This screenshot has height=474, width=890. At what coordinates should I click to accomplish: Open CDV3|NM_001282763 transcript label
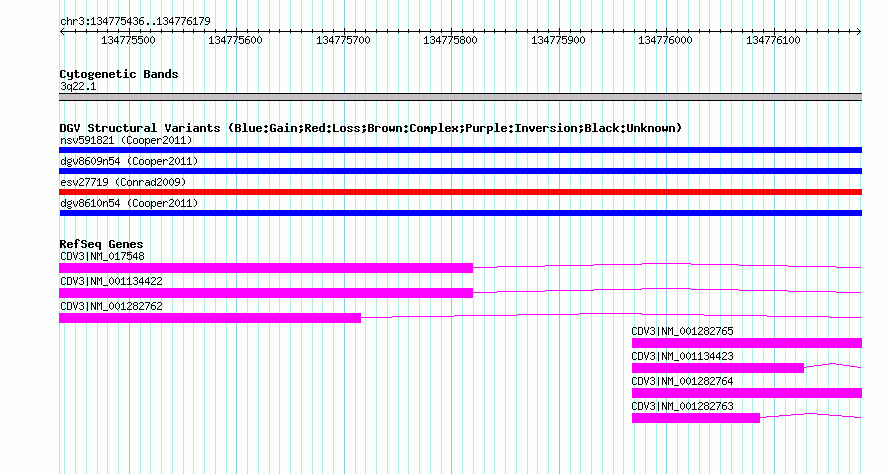pos(682,406)
